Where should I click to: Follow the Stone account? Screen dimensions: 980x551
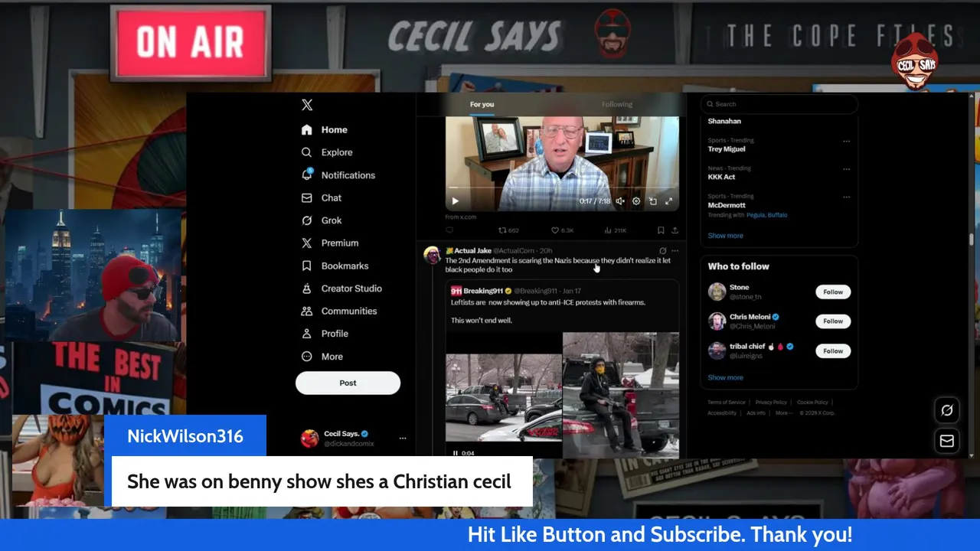click(x=833, y=292)
